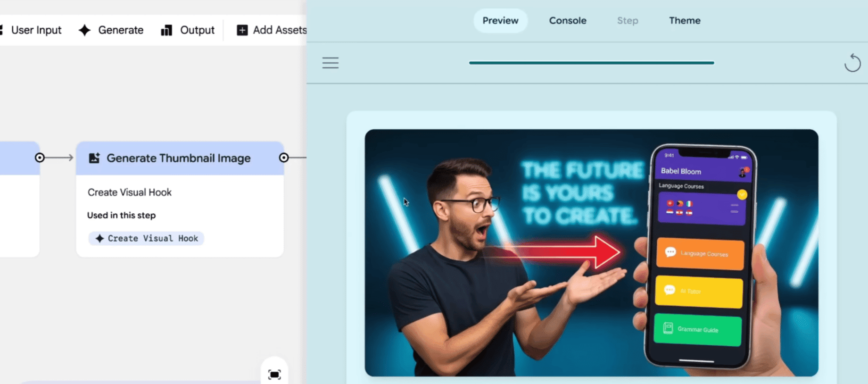Switch to the Preview tab
Viewport: 868px width, 384px height.
[x=500, y=21]
